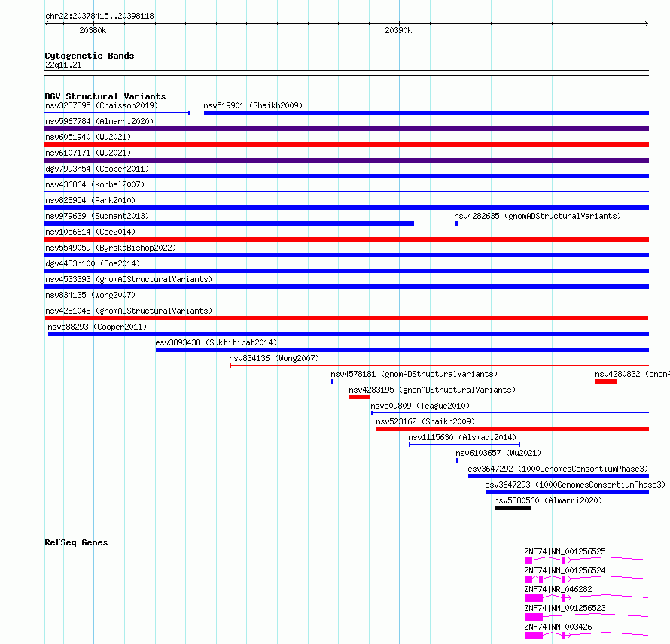Open esv3893438 (Suktitipat2014) label
The image size is (670, 644).
click(216, 342)
